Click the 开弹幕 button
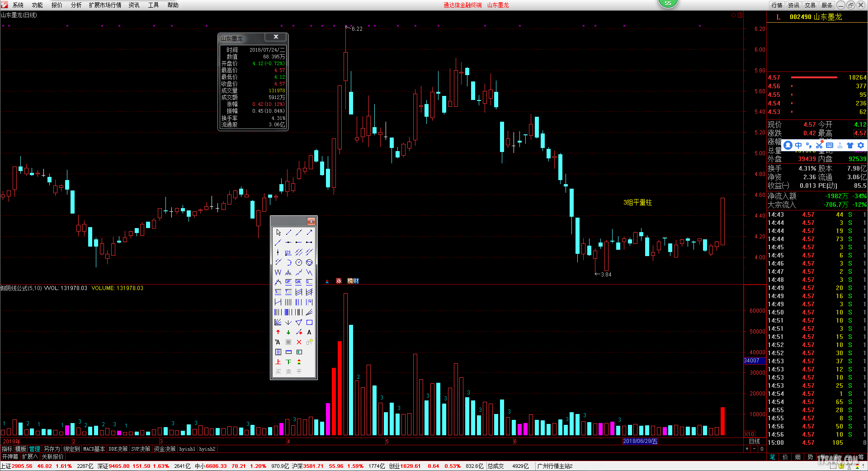This screenshot has height=471, width=868. point(10,457)
